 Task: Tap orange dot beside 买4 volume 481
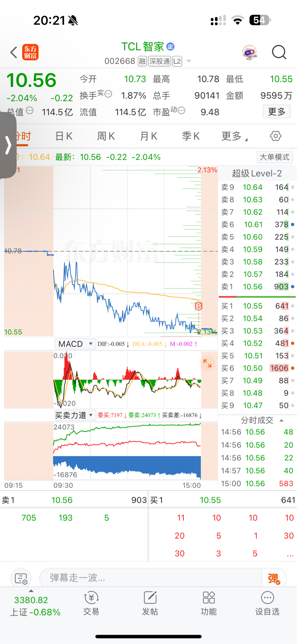293,343
